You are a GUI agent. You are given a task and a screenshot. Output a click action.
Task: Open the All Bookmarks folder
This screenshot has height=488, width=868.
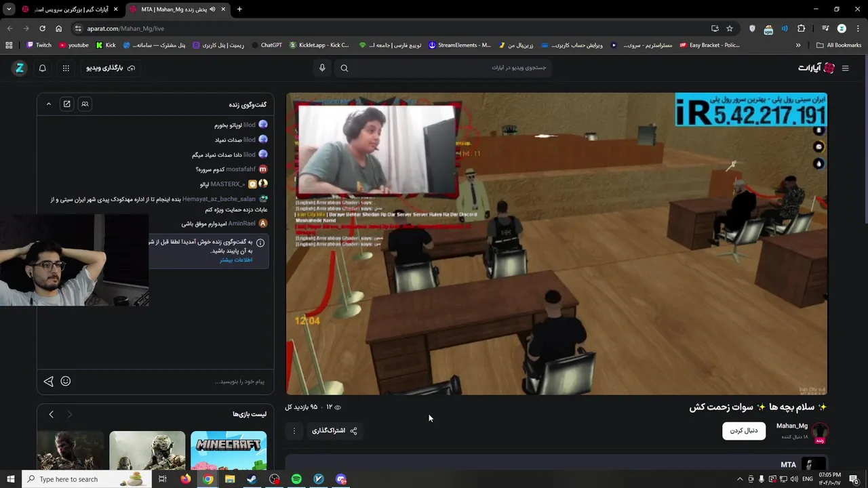(x=839, y=45)
